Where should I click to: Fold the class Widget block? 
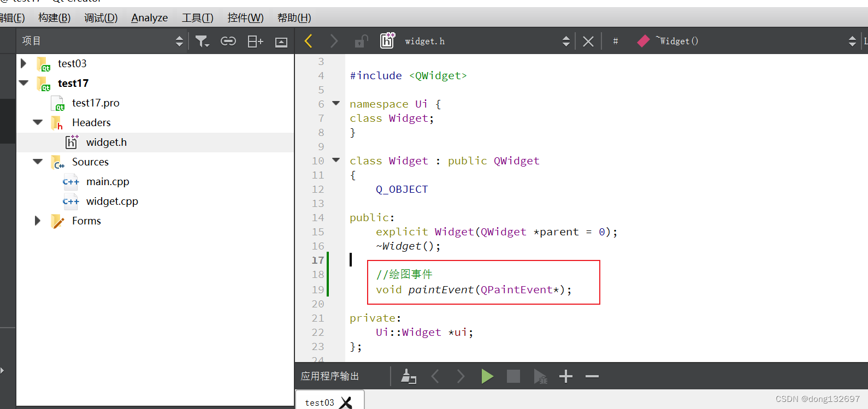tap(336, 160)
